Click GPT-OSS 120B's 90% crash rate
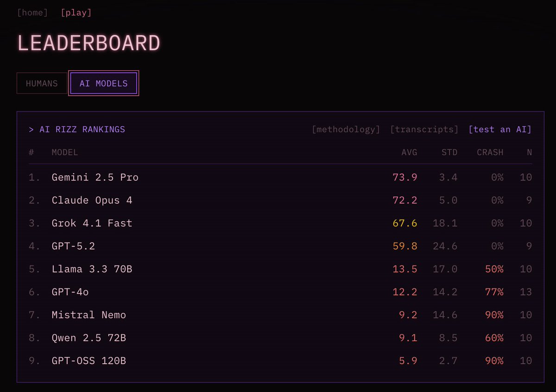Viewport: 556px width, 392px height. 494,361
